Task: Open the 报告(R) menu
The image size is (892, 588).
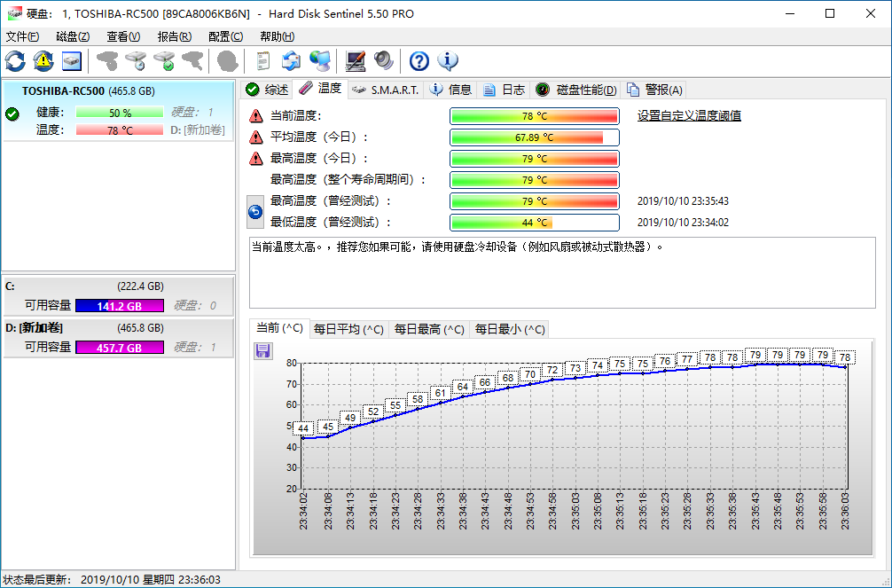Action: (174, 36)
